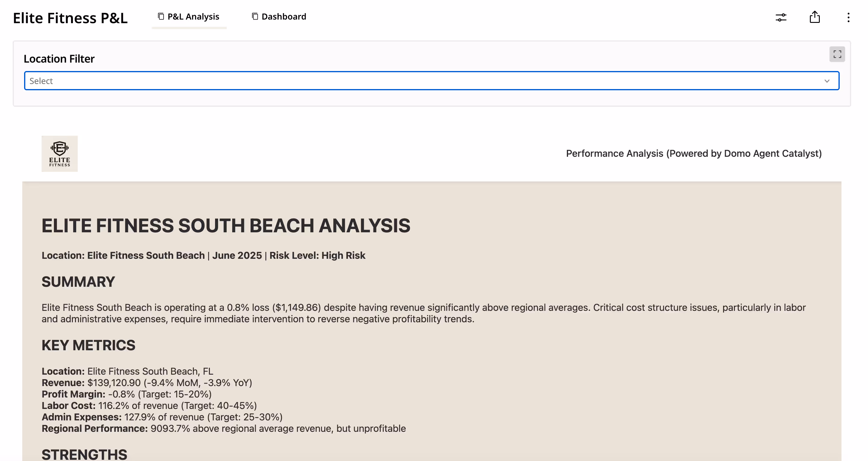868x461 pixels.
Task: Click the page icon beside Dashboard
Action: click(255, 17)
